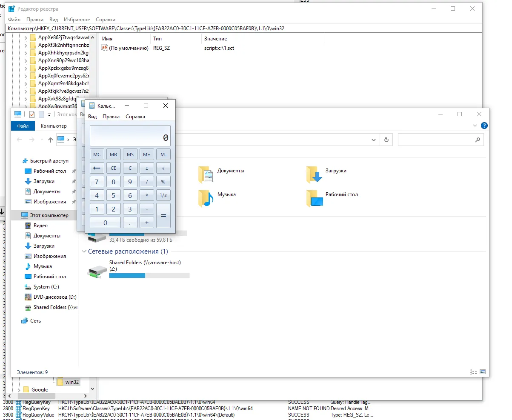The height and width of the screenshot is (420, 512).
Task: Select the (По умолчанию) registry value
Action: pyautogui.click(x=128, y=48)
